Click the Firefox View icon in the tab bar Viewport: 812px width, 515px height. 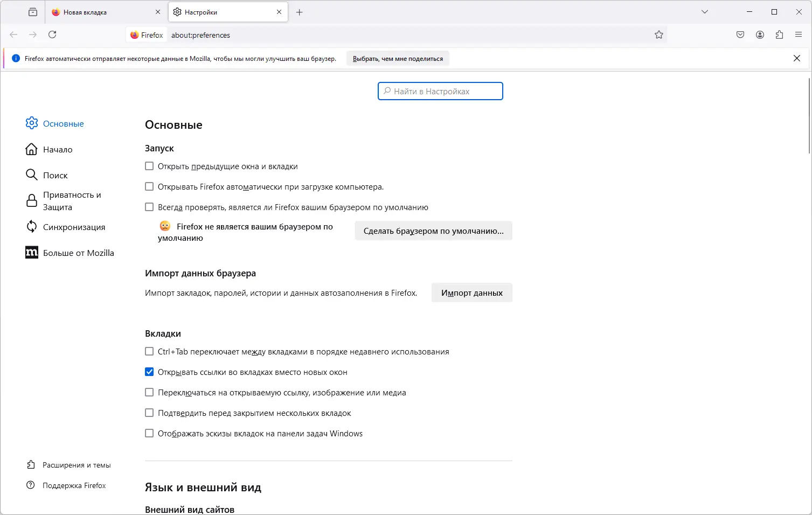tap(33, 12)
